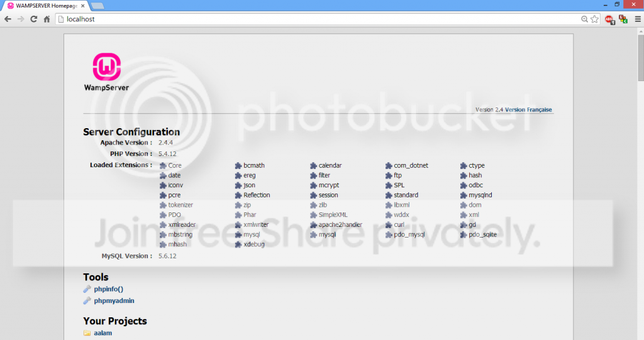
Task: Click the session extension name
Action: point(328,195)
